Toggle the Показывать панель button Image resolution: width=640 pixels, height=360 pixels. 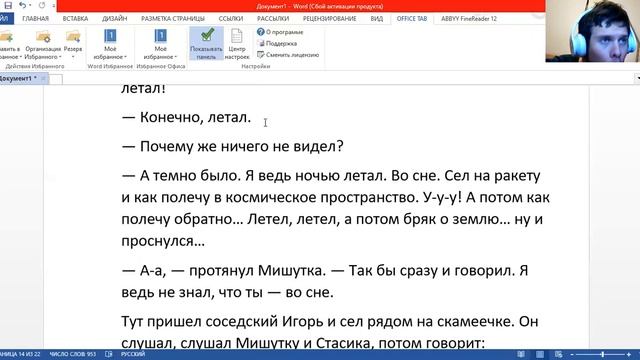[206, 44]
